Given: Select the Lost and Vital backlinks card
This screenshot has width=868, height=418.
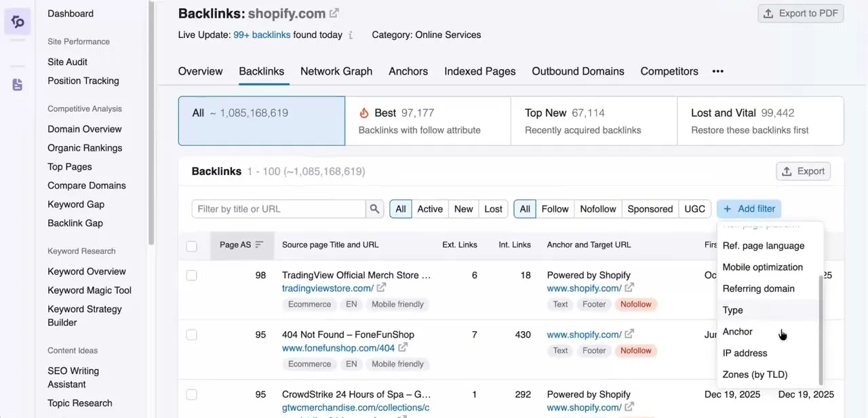Looking at the screenshot, I should tap(760, 121).
